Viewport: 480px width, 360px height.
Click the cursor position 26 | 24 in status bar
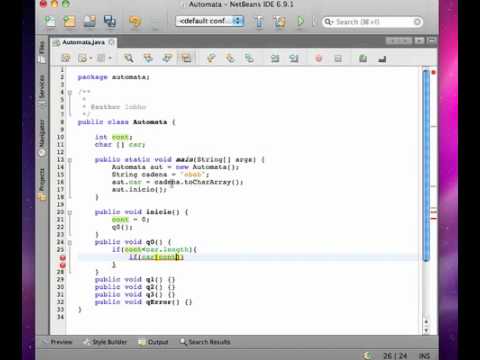point(395,355)
